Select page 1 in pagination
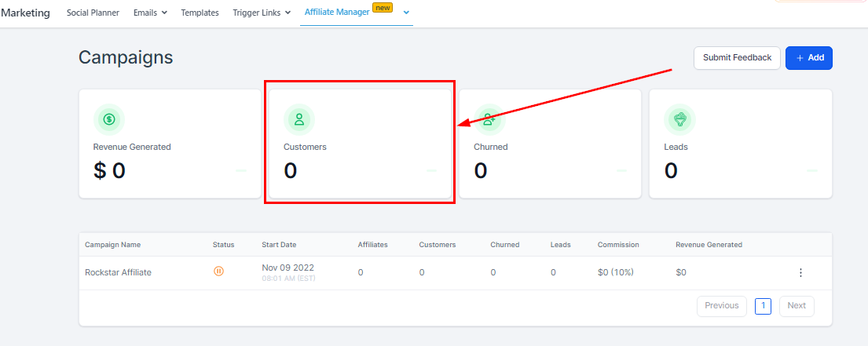The image size is (868, 346). click(763, 306)
